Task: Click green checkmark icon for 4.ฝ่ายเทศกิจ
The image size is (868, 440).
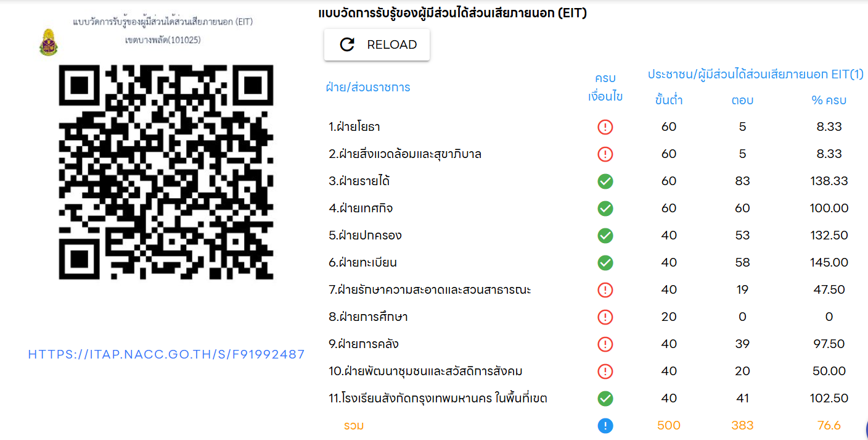Action: 605,209
